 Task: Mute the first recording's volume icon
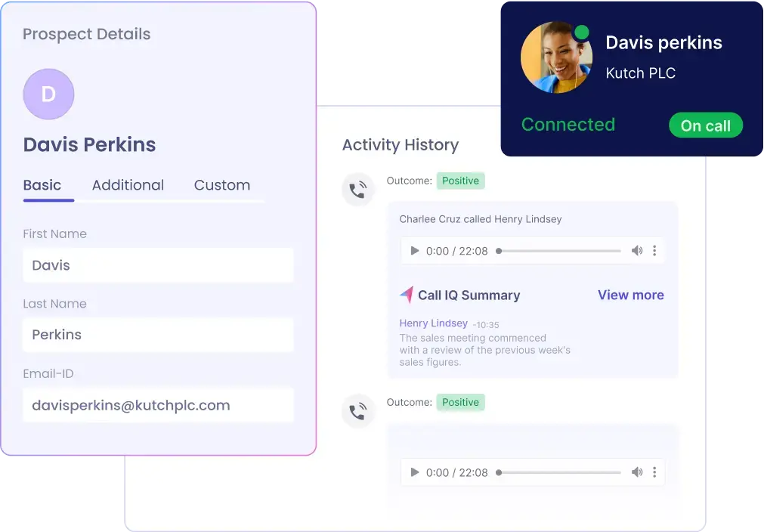pos(637,251)
